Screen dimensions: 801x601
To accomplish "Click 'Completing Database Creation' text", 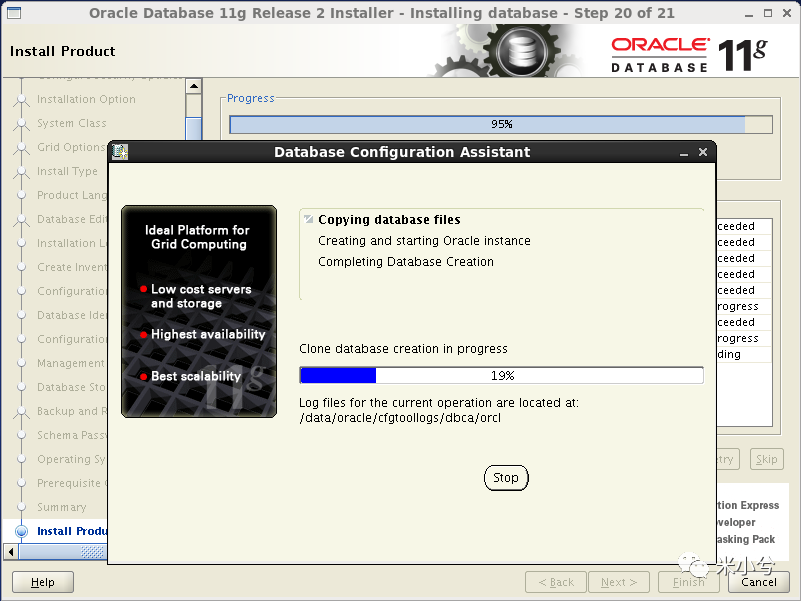I will click(x=406, y=262).
